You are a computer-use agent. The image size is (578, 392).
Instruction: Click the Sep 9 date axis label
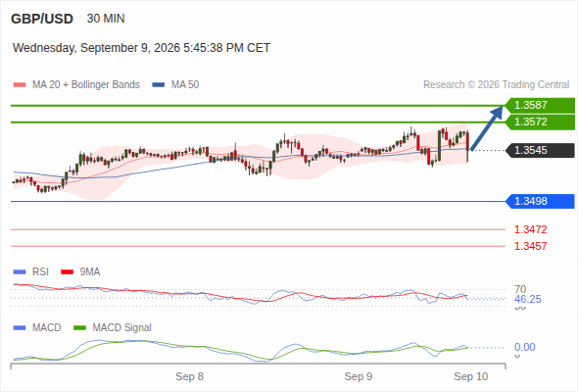tap(359, 376)
